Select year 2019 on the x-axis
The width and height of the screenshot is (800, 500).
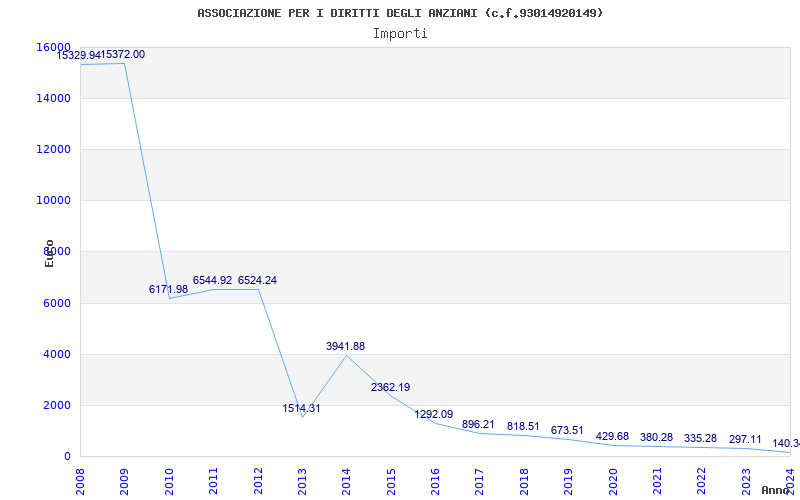click(x=568, y=481)
